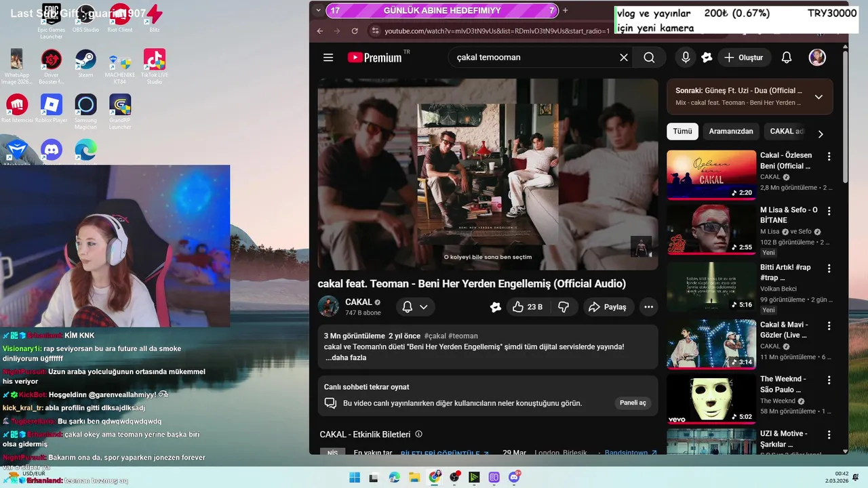Show info about CAKAL Etkinlik Biletleri

[418, 434]
